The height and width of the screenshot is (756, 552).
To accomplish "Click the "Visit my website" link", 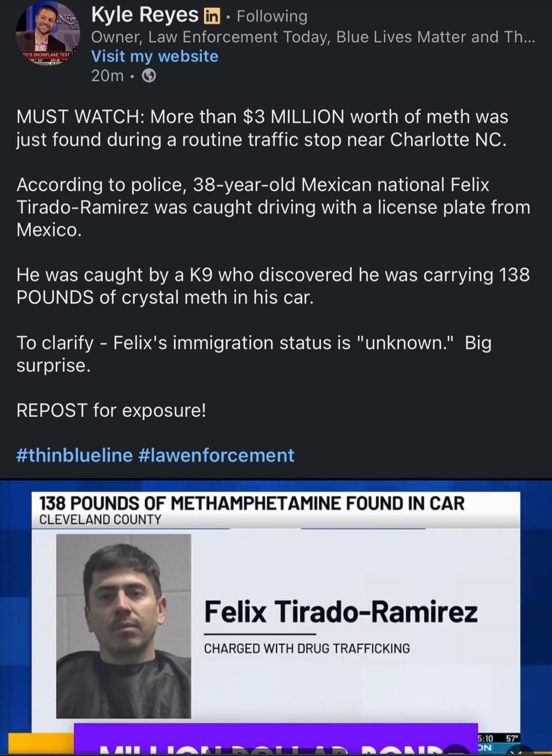I will (154, 56).
